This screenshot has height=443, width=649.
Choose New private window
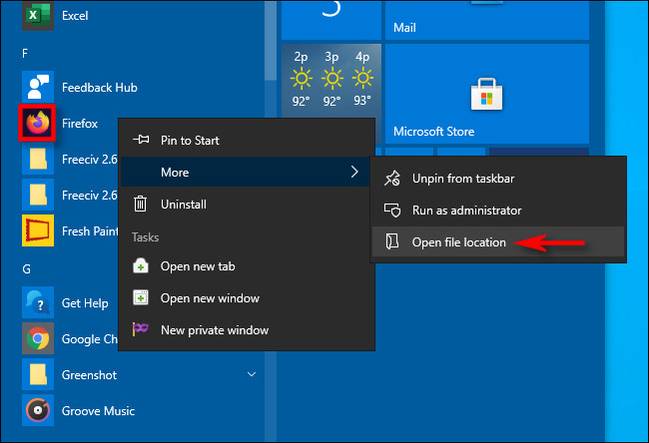(214, 330)
